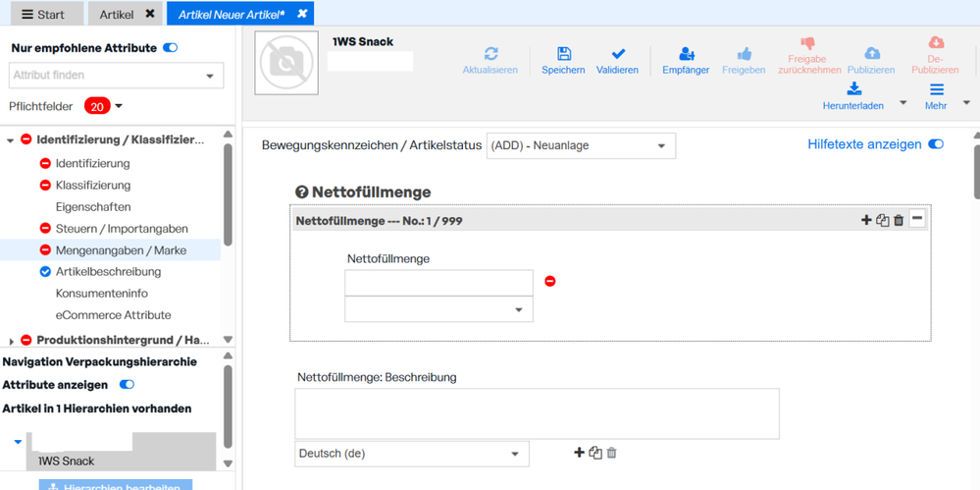Click into the Nettofüllmenge: Beschreibung text area
This screenshot has width=980, height=490.
coord(537,413)
